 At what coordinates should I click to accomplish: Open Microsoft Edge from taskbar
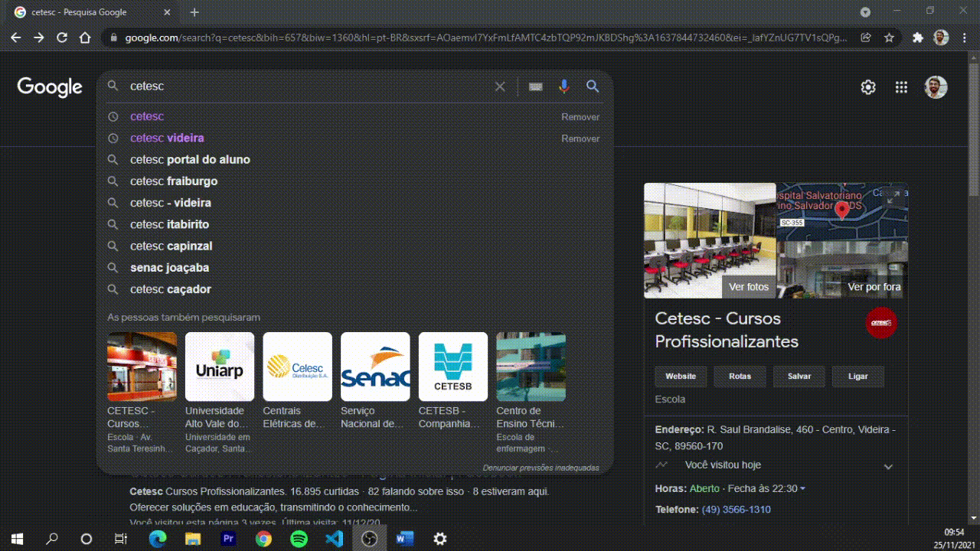(x=158, y=539)
